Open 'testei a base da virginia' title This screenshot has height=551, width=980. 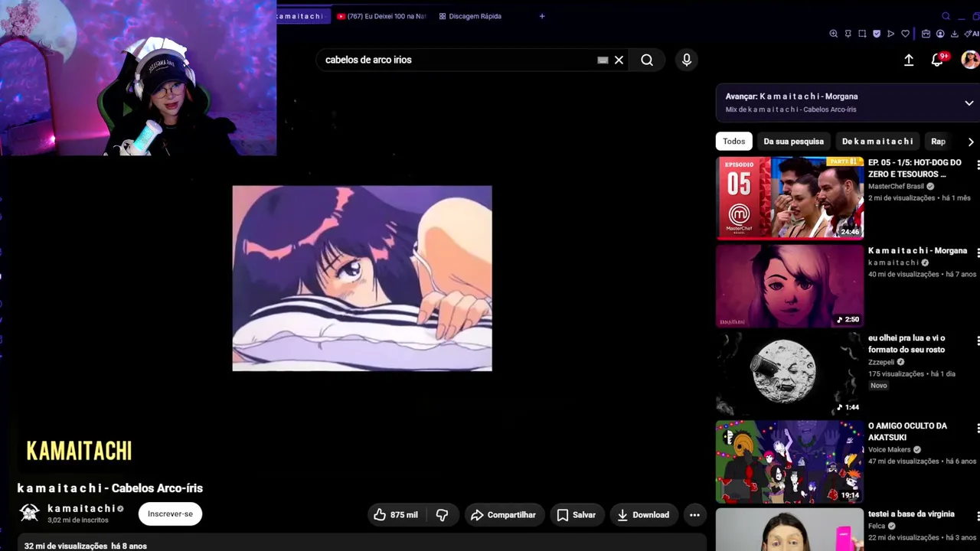coord(911,514)
